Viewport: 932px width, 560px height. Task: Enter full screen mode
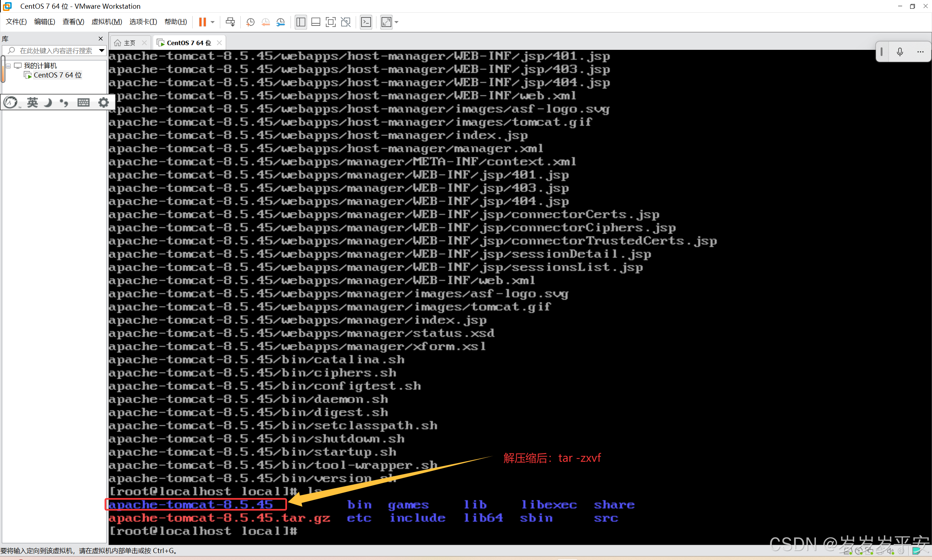(331, 22)
